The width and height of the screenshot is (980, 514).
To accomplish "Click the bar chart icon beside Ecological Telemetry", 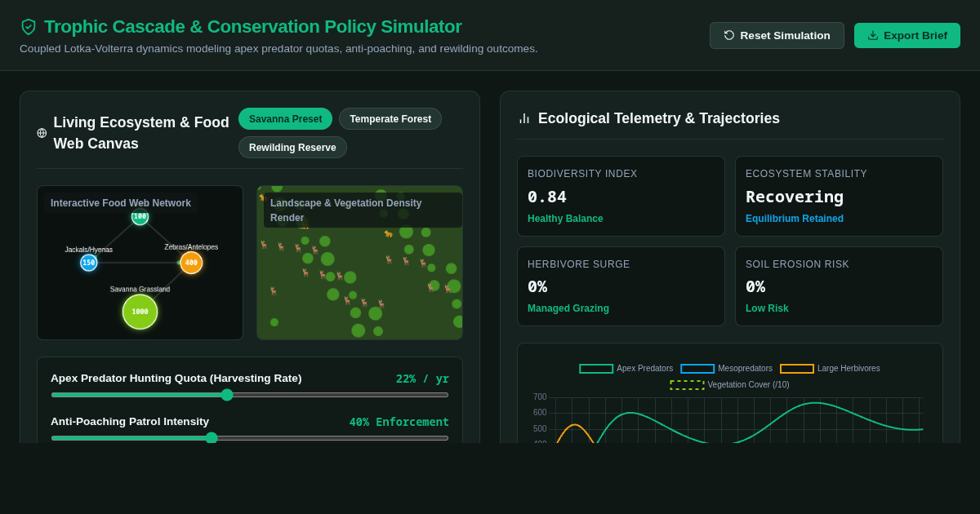I will click(x=524, y=118).
